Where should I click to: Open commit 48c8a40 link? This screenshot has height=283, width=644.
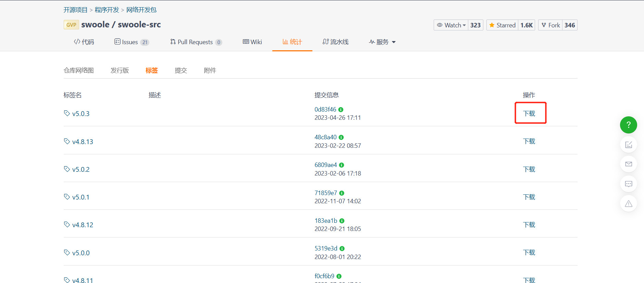325,137
